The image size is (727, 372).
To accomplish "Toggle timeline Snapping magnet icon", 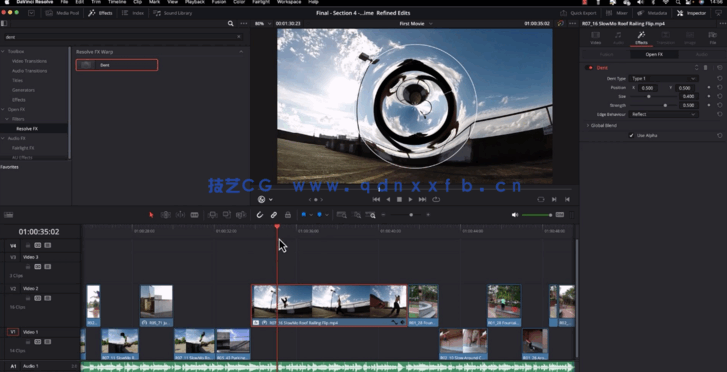I will pos(260,215).
